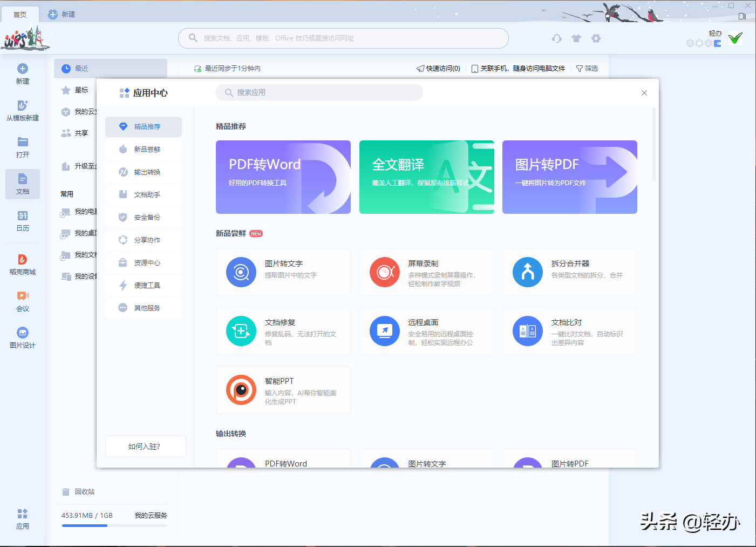Click 我的云服务 link
Image resolution: width=756 pixels, height=547 pixels.
[151, 516]
